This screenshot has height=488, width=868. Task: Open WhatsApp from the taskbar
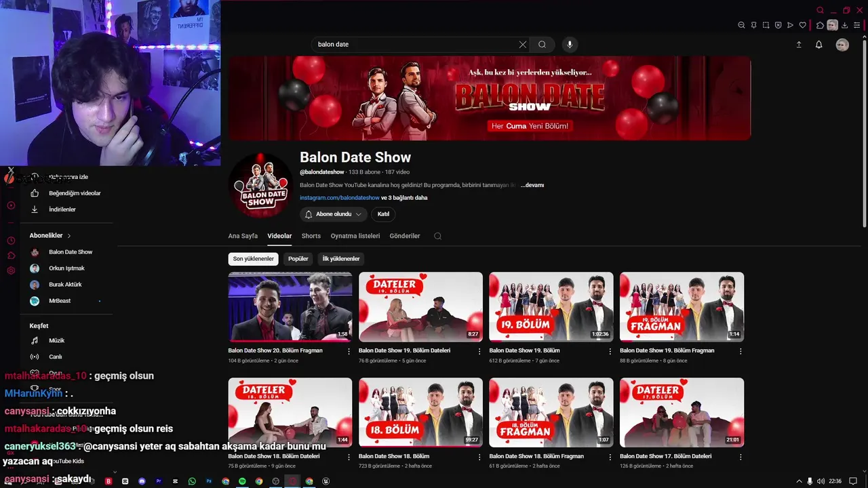click(192, 481)
